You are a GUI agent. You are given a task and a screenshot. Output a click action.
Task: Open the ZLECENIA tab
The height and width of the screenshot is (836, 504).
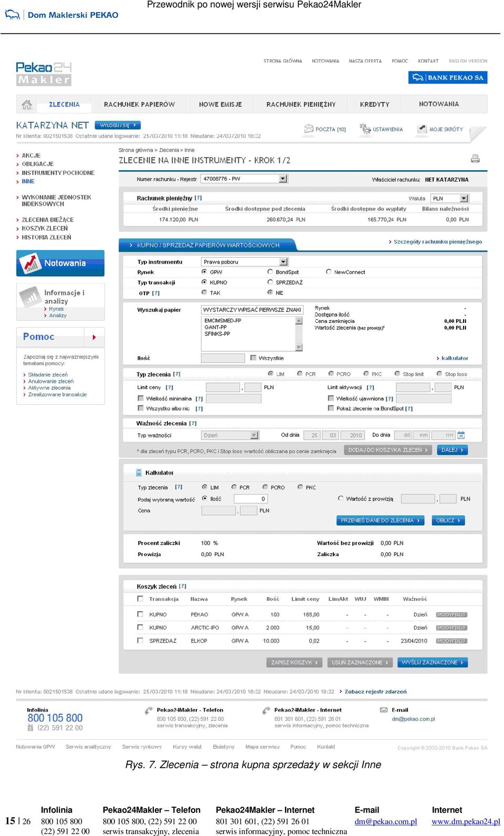pyautogui.click(x=64, y=104)
